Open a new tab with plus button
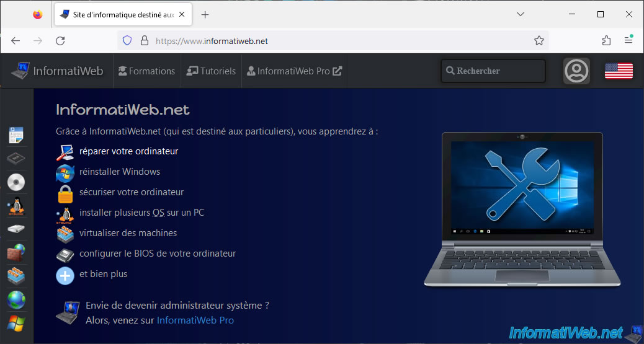644x344 pixels. click(205, 14)
